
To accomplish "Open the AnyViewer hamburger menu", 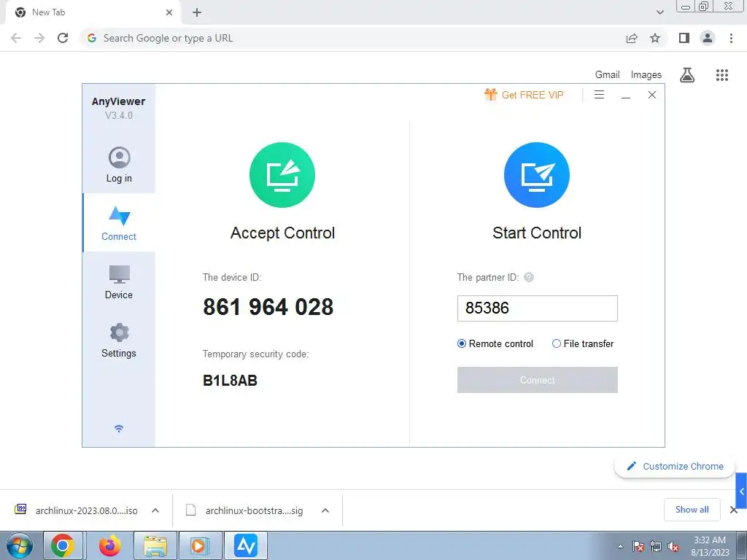I will (x=600, y=95).
